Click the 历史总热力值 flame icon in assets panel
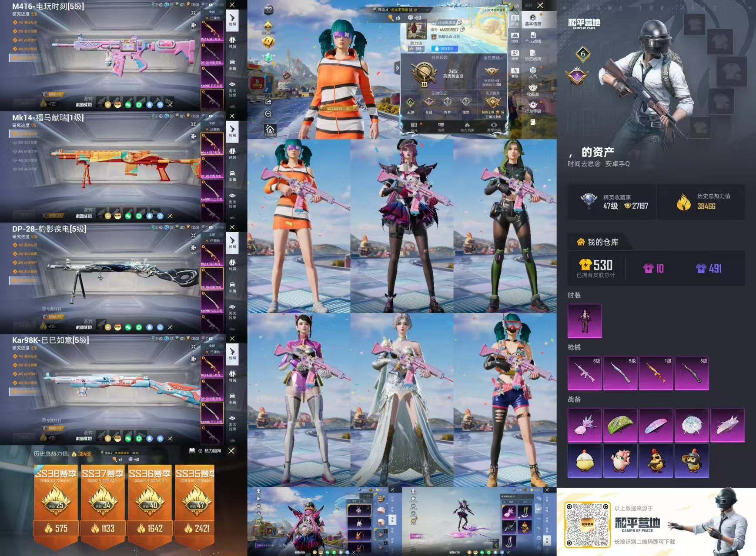This screenshot has width=756, height=556. (684, 202)
